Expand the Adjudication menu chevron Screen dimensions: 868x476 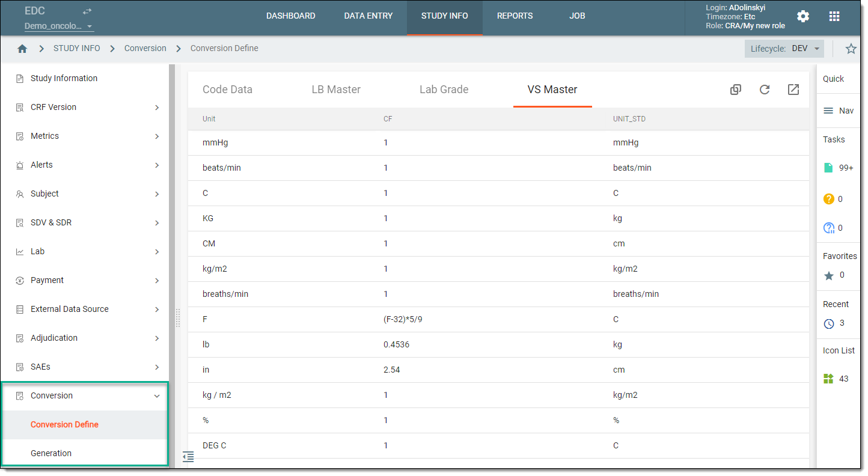(157, 338)
